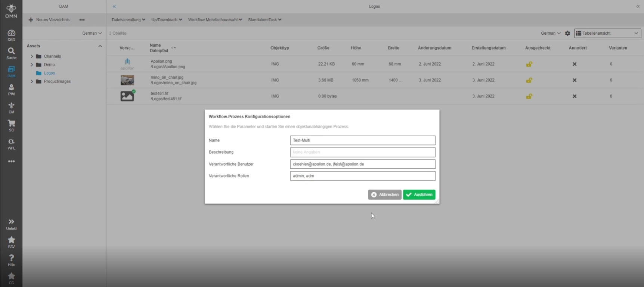Screen dimensions: 644x287
Task: Click the Abbrechen button
Action: [x=384, y=194]
